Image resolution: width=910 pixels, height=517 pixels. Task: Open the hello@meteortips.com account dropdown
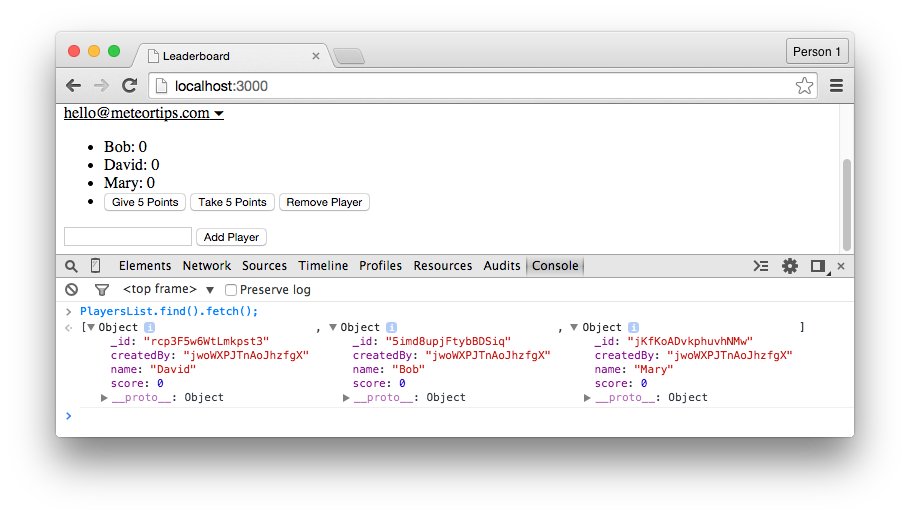[x=143, y=113]
